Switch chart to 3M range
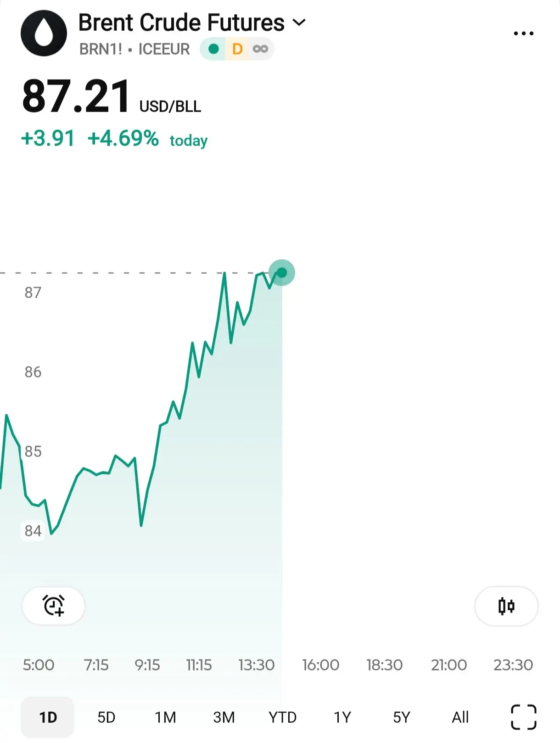The image size is (560, 743). (224, 717)
